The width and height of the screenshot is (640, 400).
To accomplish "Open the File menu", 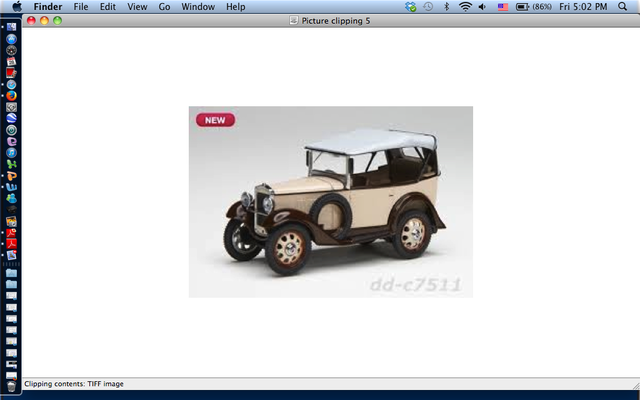I will coord(81,7).
